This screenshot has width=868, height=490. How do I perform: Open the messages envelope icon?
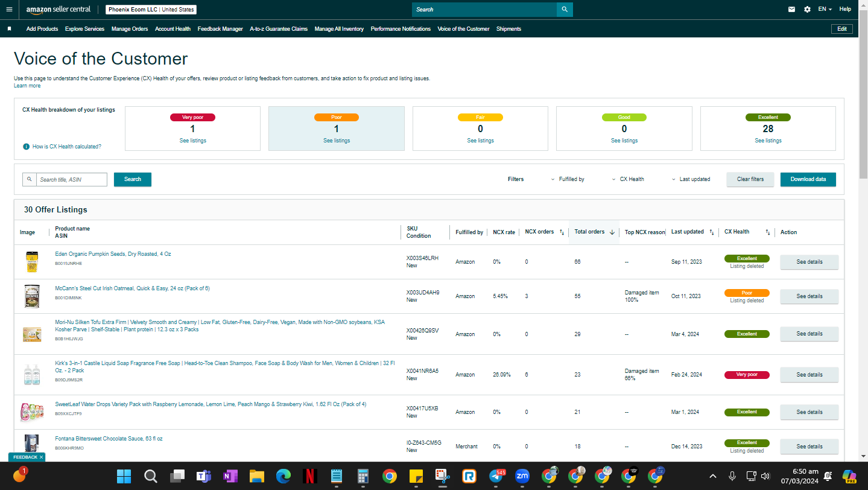(792, 10)
